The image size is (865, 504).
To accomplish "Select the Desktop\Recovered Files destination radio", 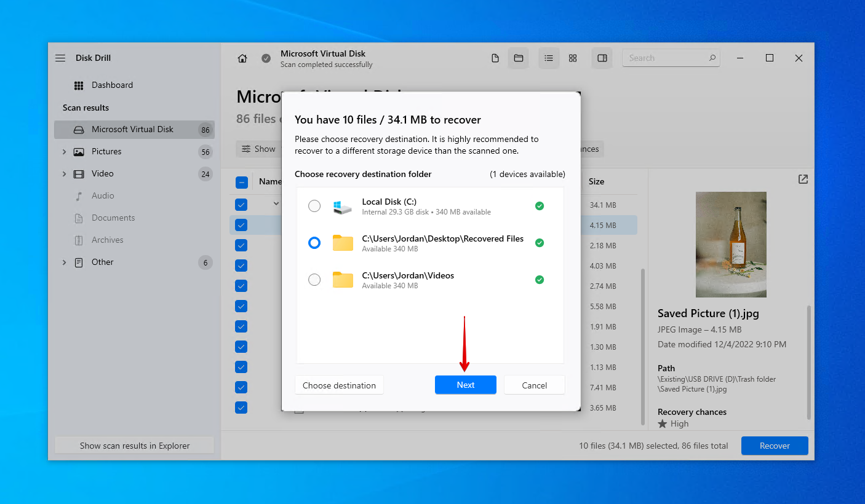I will (x=314, y=243).
